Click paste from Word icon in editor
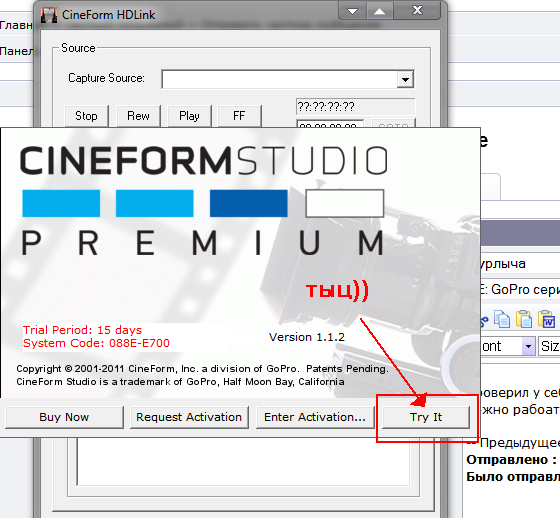 [x=546, y=319]
